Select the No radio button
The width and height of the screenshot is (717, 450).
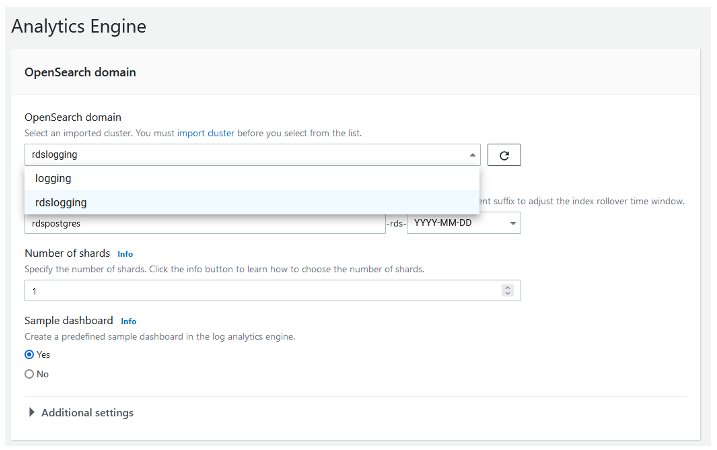pos(29,374)
